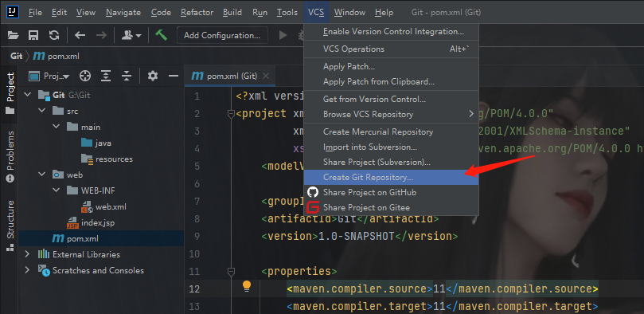Fold the properties block on line 11
Viewport: 644px width, 314px height.
pos(231,272)
